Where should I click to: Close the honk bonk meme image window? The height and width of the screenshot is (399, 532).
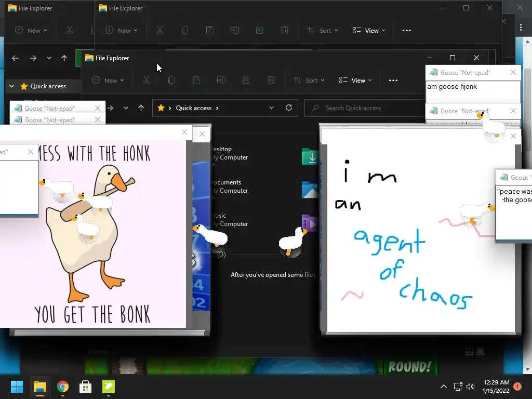184,132
